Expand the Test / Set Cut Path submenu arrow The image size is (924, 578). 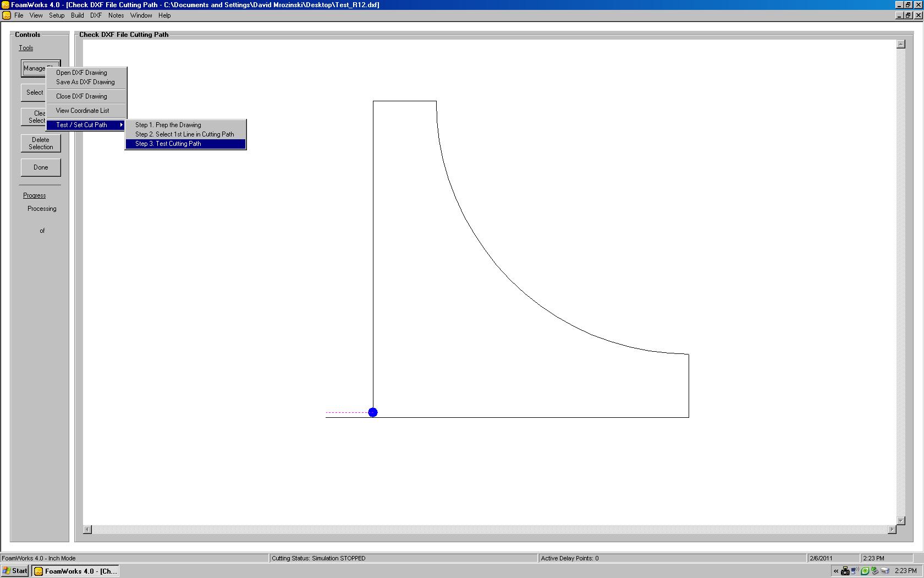[121, 125]
